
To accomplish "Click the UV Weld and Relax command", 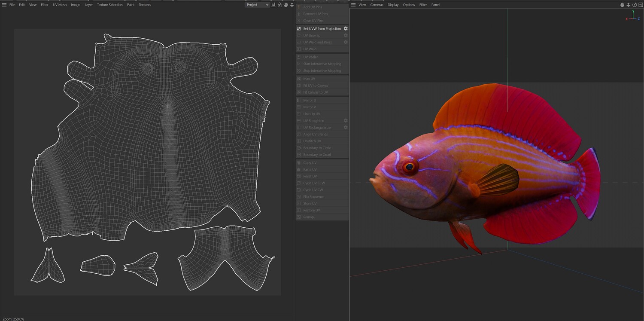I will point(318,42).
